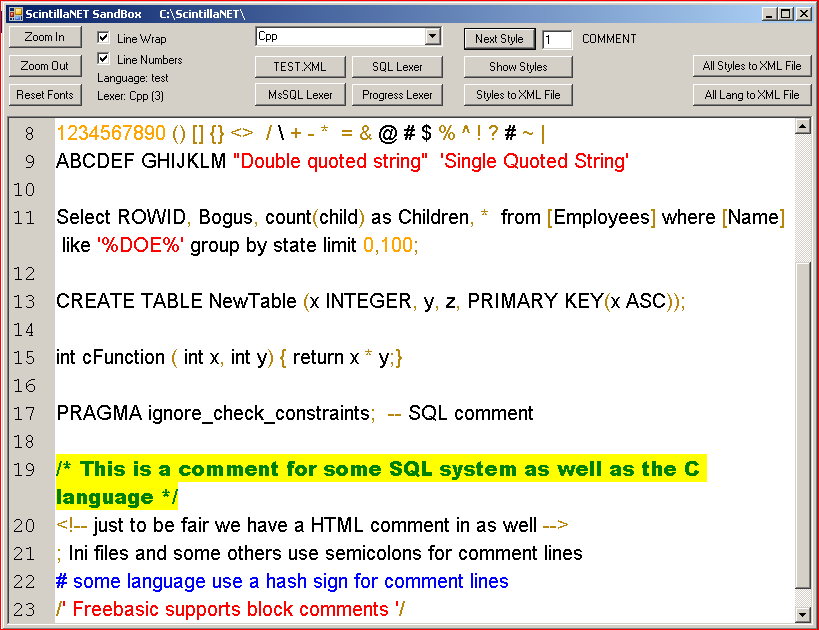Screen dimensions: 819x630
Task: Click the yellow-highlighted C block comment
Action: pyautogui.click(x=381, y=483)
